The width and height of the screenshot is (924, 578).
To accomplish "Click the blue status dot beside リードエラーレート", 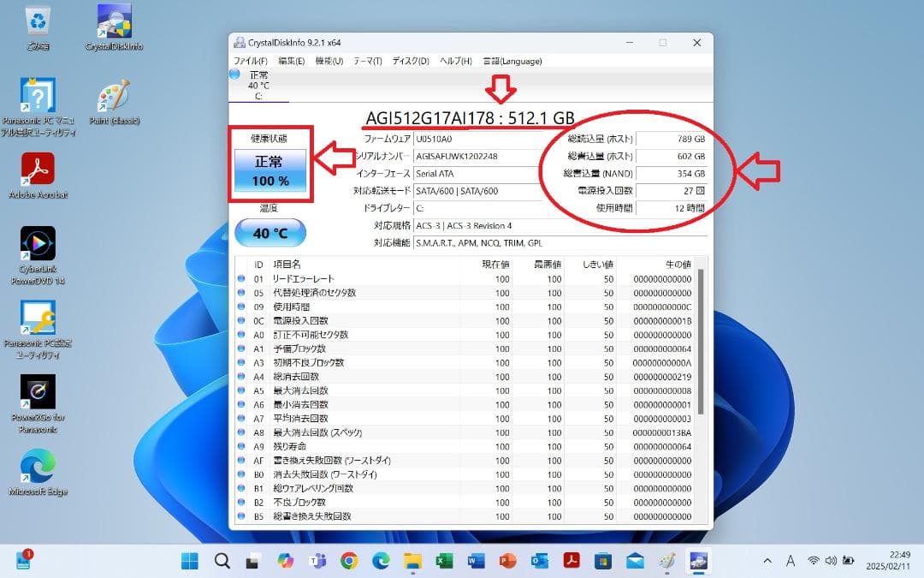I will click(241, 277).
